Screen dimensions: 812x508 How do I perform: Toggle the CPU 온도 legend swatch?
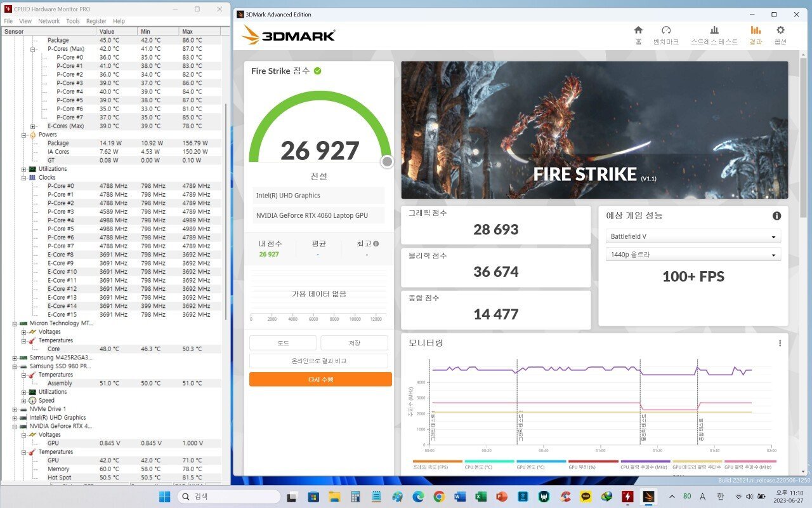(x=489, y=462)
